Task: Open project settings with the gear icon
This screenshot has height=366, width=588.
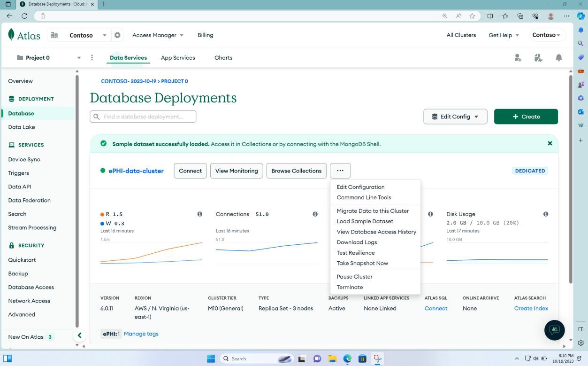Action: click(117, 35)
